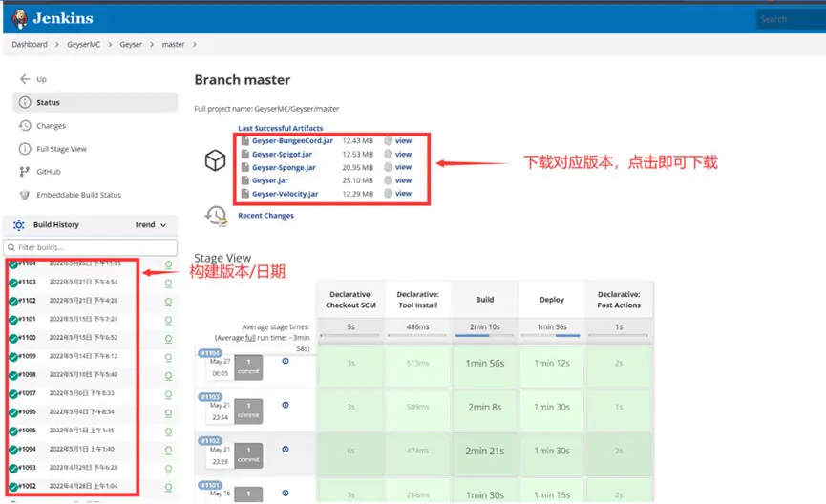Open build #1103 in Build History
Viewport: 826px width, 504px height.
point(28,282)
